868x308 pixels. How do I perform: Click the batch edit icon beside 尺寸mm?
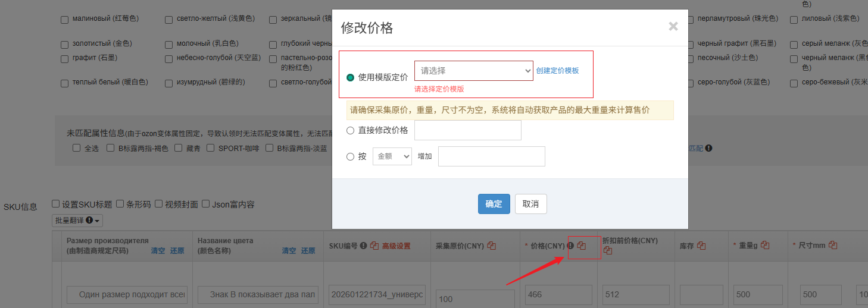pyautogui.click(x=833, y=246)
